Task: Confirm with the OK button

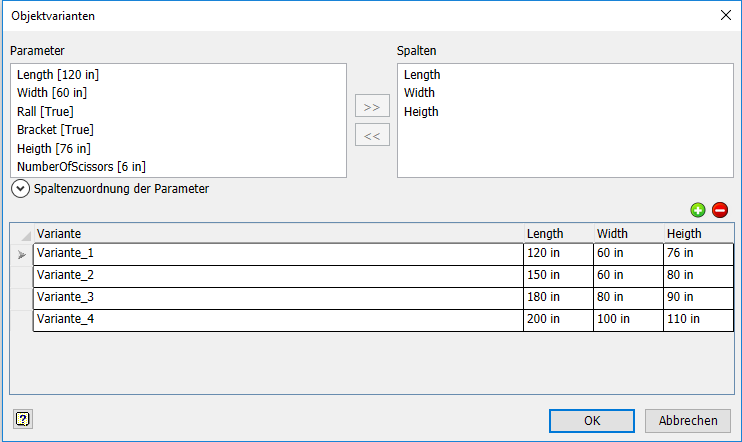Action: 592,420
